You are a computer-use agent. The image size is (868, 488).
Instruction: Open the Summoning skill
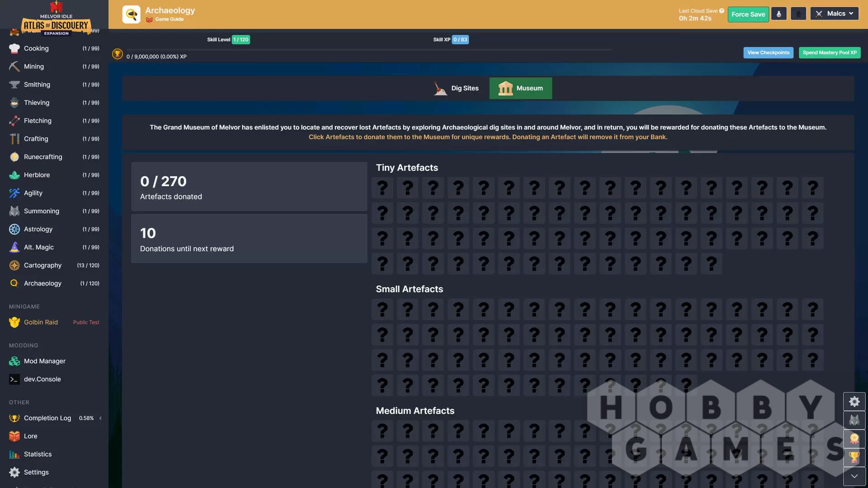click(54, 211)
